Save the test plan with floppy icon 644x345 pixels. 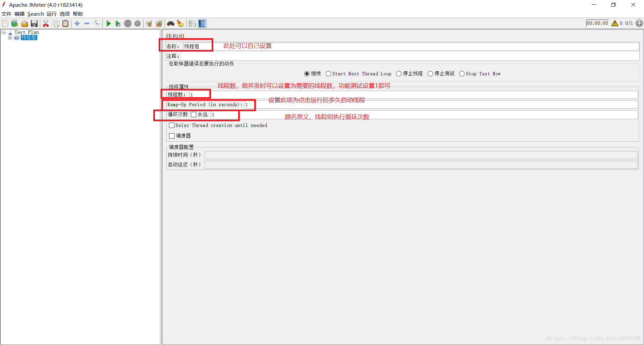pyautogui.click(x=34, y=23)
